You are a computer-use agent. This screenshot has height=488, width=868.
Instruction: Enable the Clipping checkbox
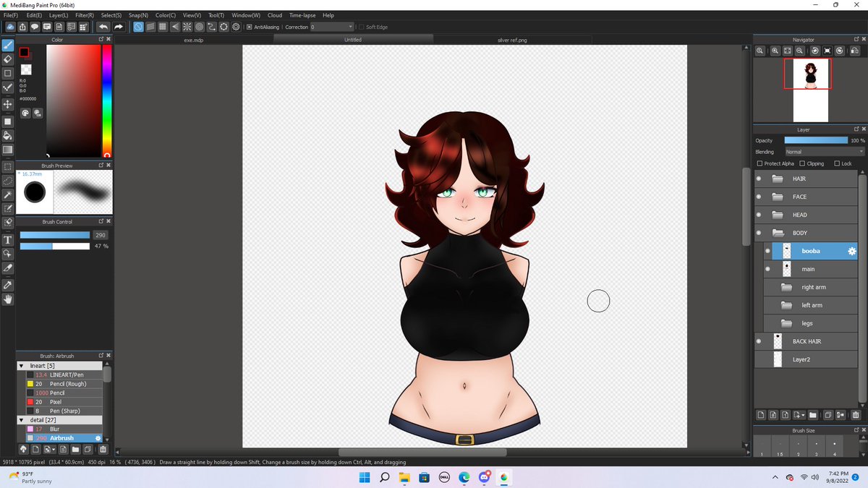point(802,163)
